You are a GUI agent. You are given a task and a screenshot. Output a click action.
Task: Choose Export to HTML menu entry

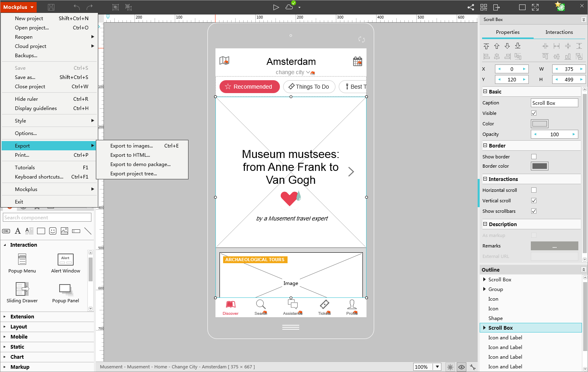coord(142,155)
